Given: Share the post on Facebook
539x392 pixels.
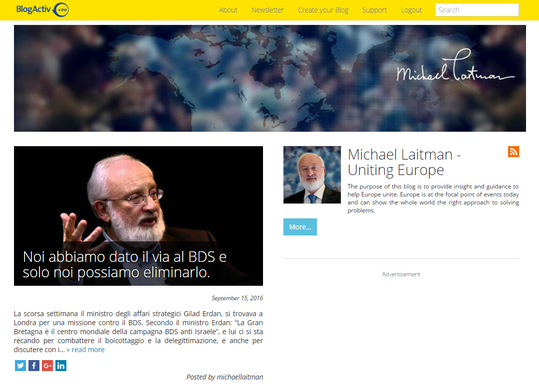Looking at the screenshot, I should tap(34, 366).
